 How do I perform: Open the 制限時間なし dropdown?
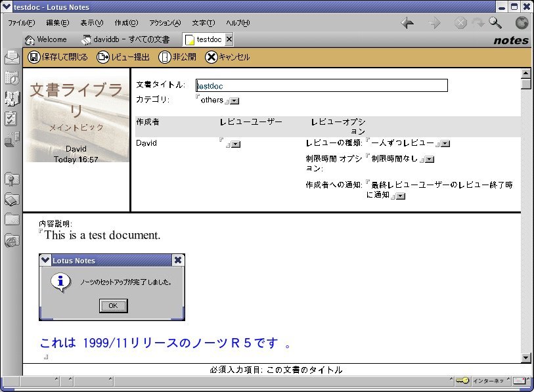click(x=430, y=160)
